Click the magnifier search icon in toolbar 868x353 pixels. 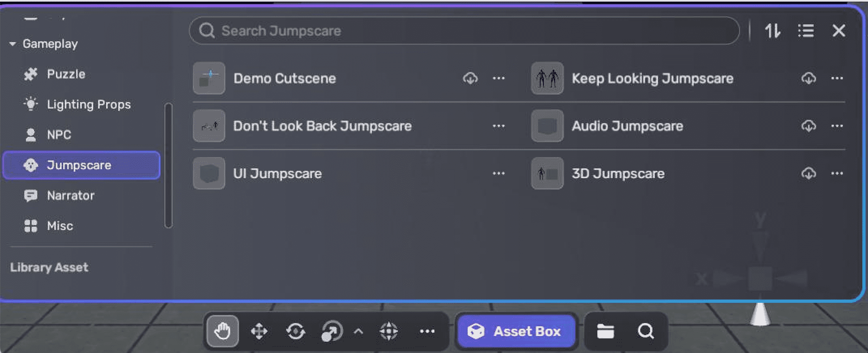tap(646, 332)
